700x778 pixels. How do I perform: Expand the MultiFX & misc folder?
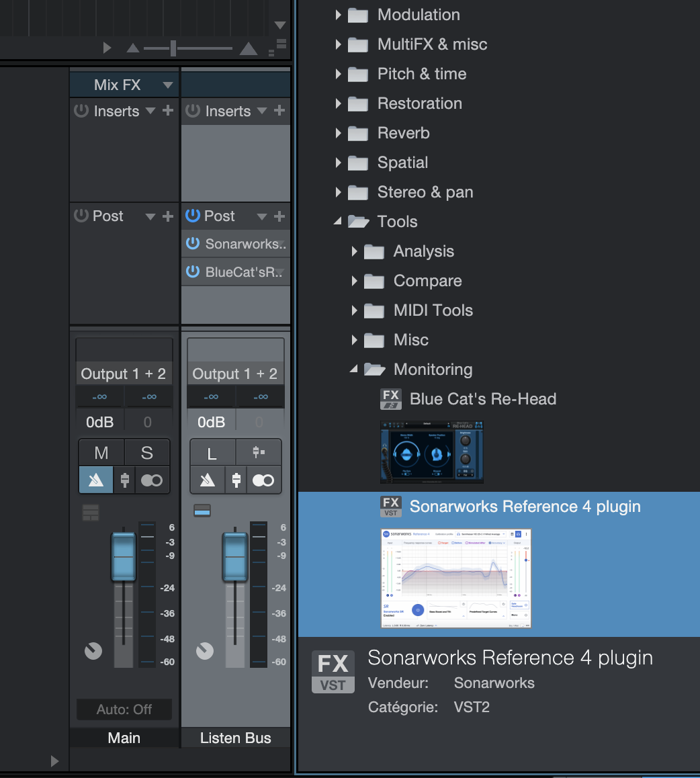338,44
